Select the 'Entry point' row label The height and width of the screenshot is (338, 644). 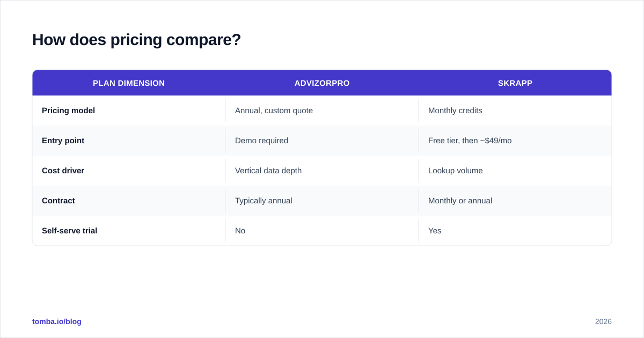click(63, 141)
